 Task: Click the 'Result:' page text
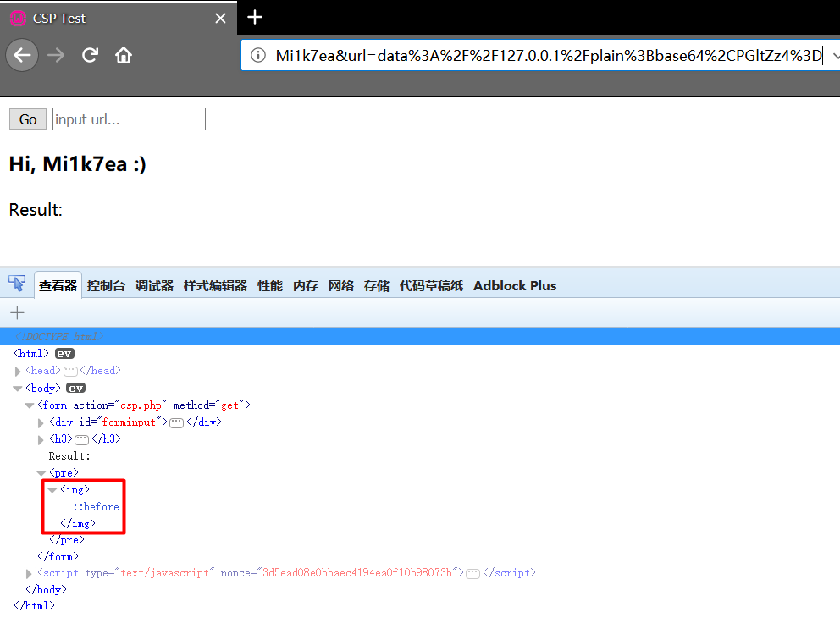click(36, 210)
